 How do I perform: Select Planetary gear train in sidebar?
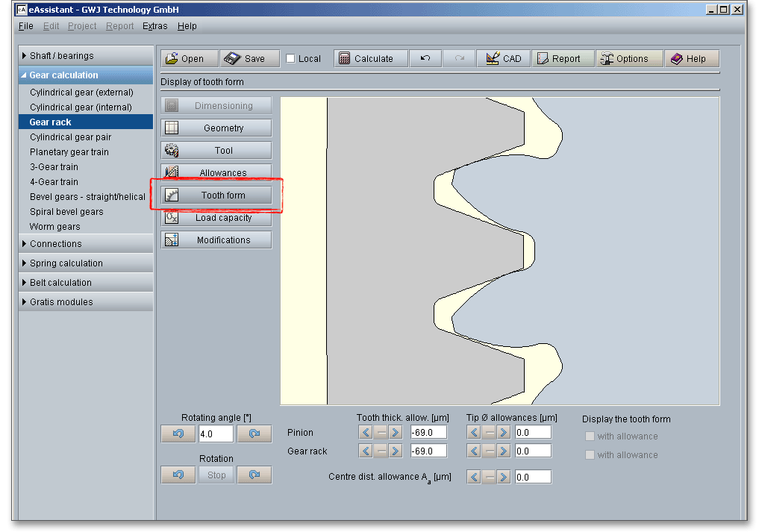pos(69,152)
